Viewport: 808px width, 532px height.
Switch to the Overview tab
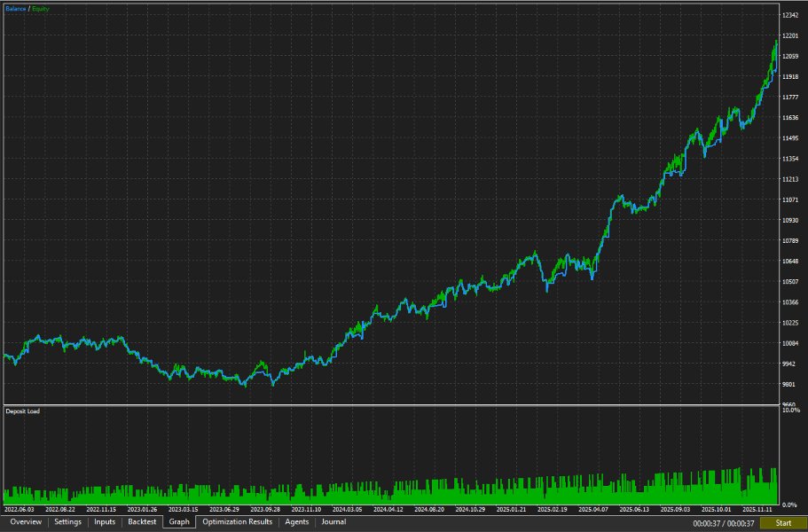tap(26, 522)
